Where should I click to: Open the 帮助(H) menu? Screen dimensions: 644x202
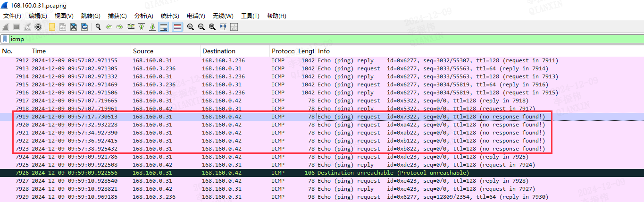(276, 16)
